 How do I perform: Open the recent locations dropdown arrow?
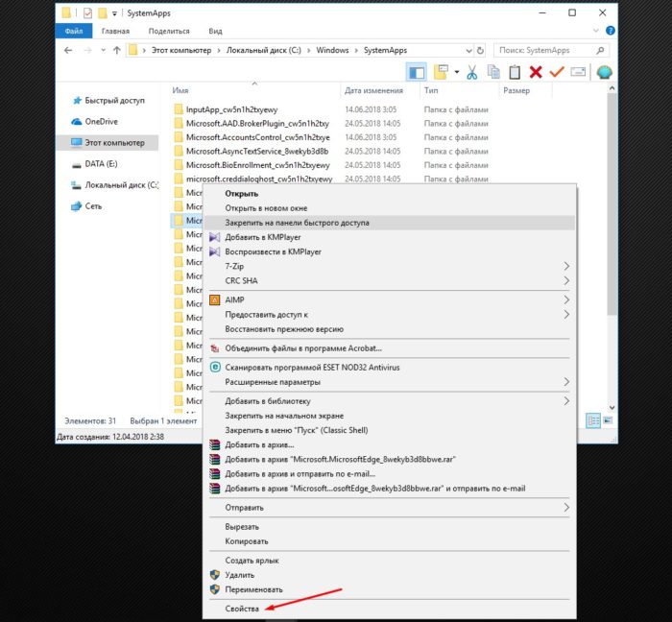[104, 51]
